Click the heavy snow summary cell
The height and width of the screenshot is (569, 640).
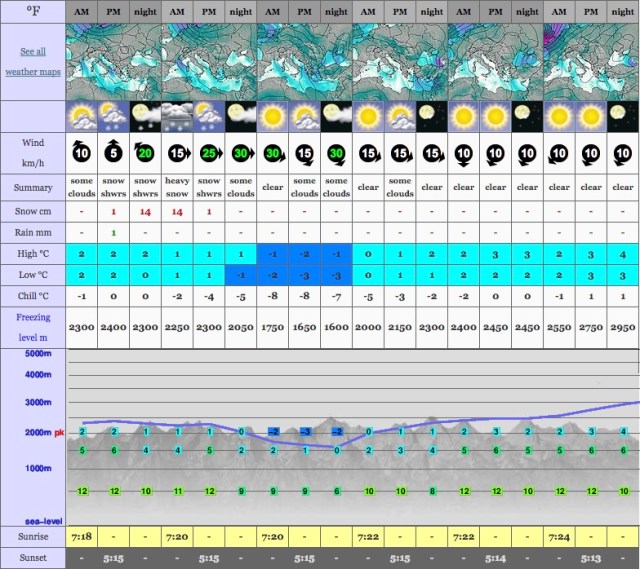coord(177,187)
